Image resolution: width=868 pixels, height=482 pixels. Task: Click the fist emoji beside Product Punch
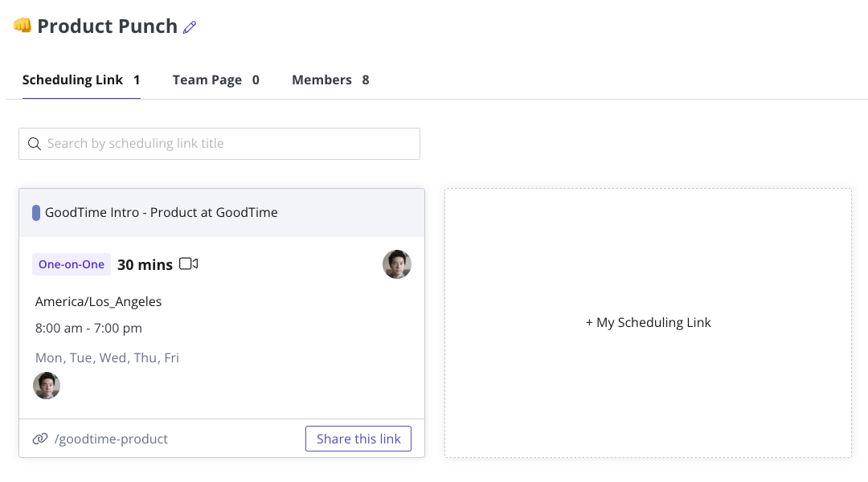[x=23, y=26]
